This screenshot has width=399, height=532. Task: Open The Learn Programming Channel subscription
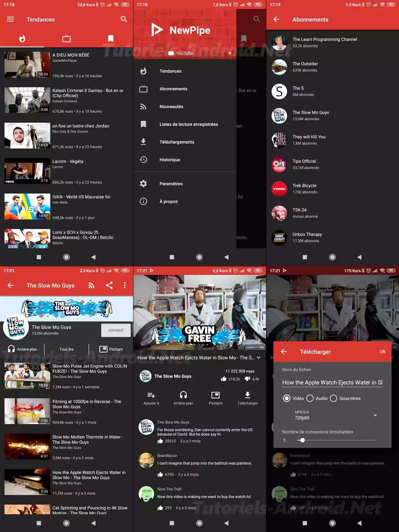pos(332,42)
